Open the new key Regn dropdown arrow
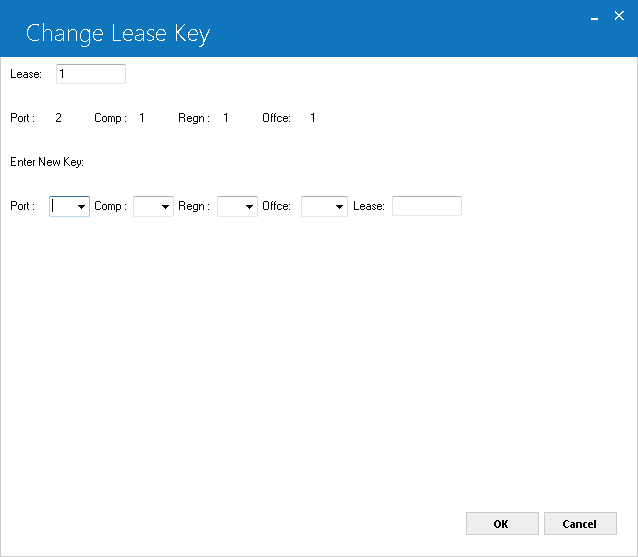Image resolution: width=638 pixels, height=557 pixels. [x=249, y=207]
